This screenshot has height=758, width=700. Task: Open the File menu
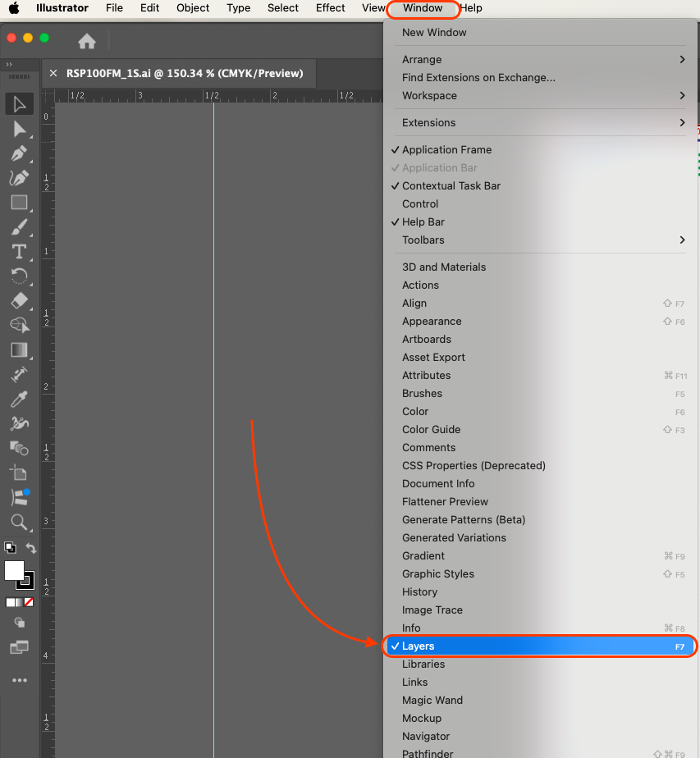pyautogui.click(x=115, y=8)
